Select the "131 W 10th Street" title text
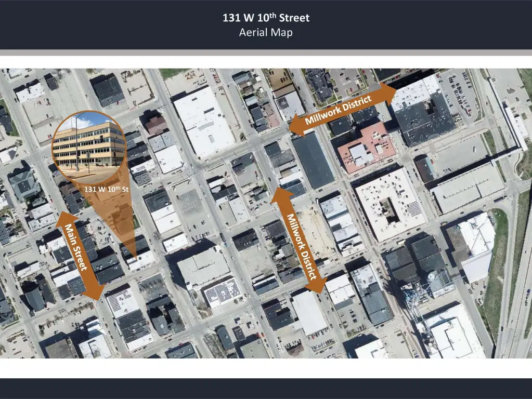The height and width of the screenshot is (399, 532). [266, 18]
